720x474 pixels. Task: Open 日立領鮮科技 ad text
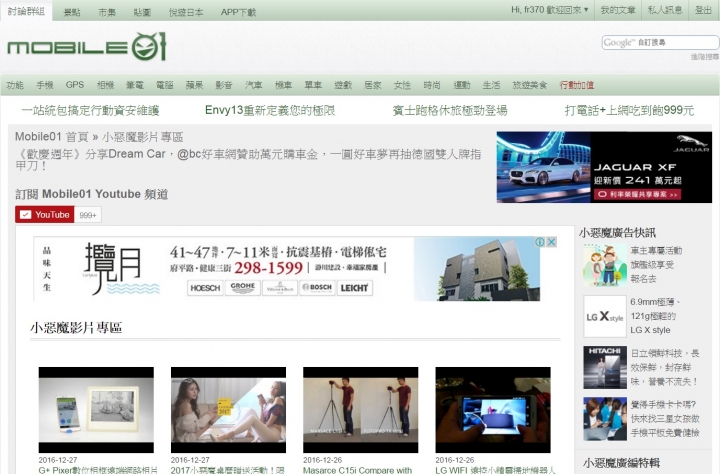click(665, 367)
